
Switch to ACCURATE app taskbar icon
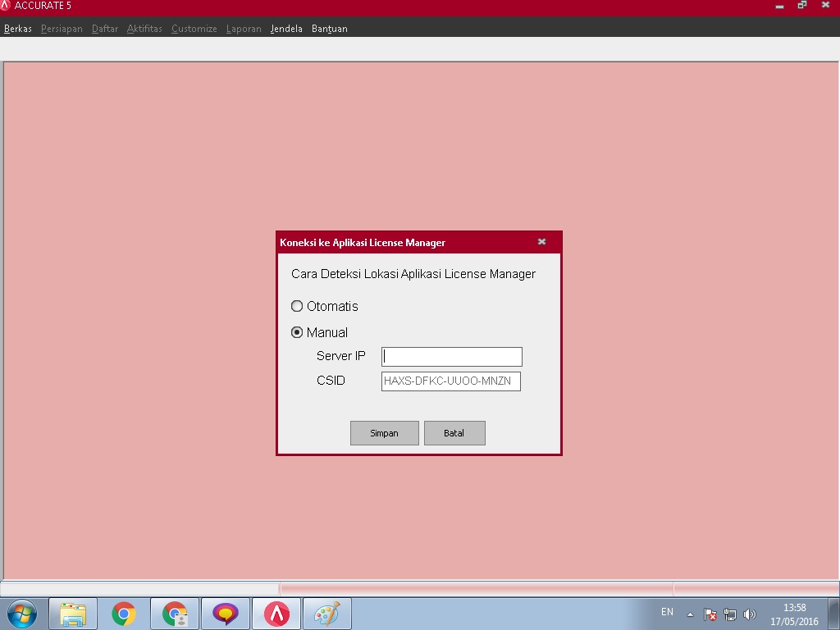click(x=276, y=614)
